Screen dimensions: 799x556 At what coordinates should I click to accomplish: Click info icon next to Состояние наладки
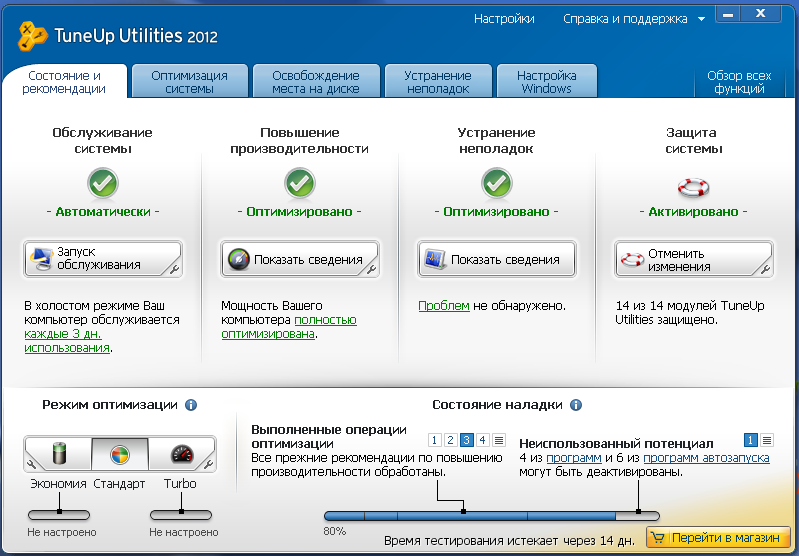[x=576, y=405]
